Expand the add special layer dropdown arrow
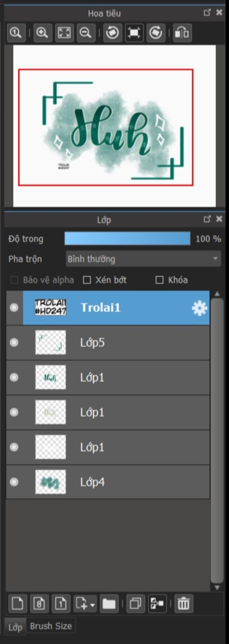Viewport: 229px width, 644px height. tap(92, 605)
